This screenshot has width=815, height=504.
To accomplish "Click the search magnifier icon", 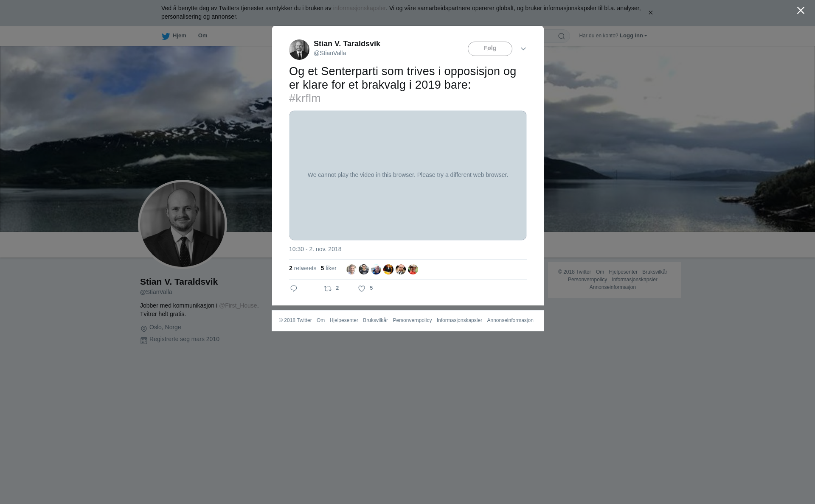I will tap(562, 36).
